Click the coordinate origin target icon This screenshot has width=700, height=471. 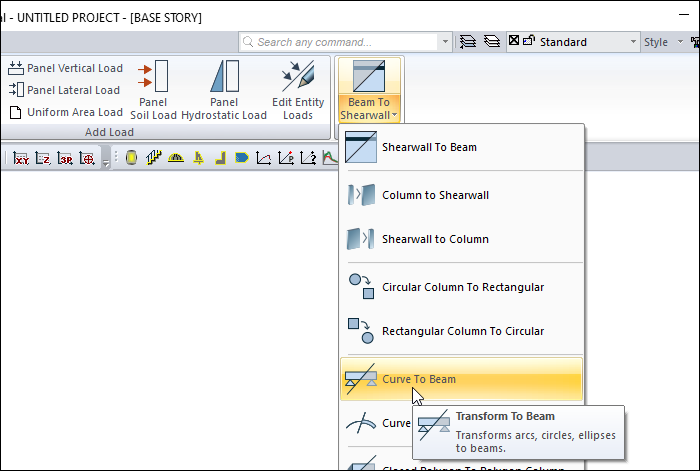pyautogui.click(x=87, y=158)
